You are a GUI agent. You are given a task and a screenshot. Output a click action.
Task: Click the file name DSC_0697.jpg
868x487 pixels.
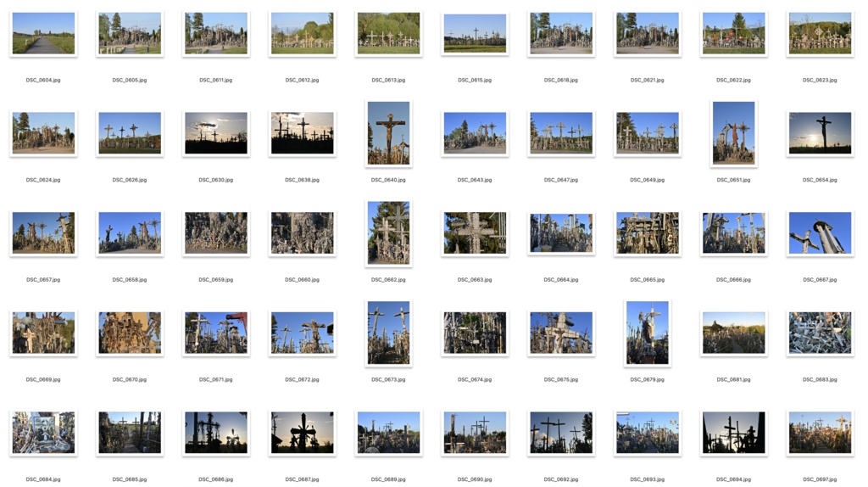tap(820, 479)
